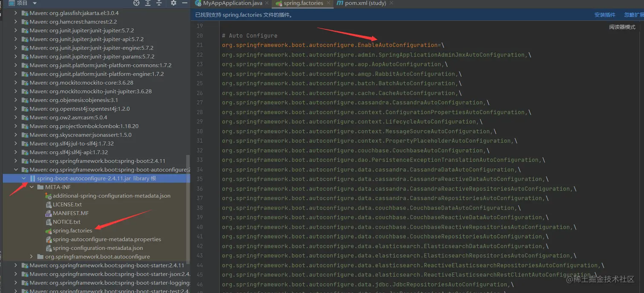This screenshot has height=293, width=644.
Task: Select Maven: org.springframework.boot:spring-boot:2.4.11 row
Action: [97, 161]
